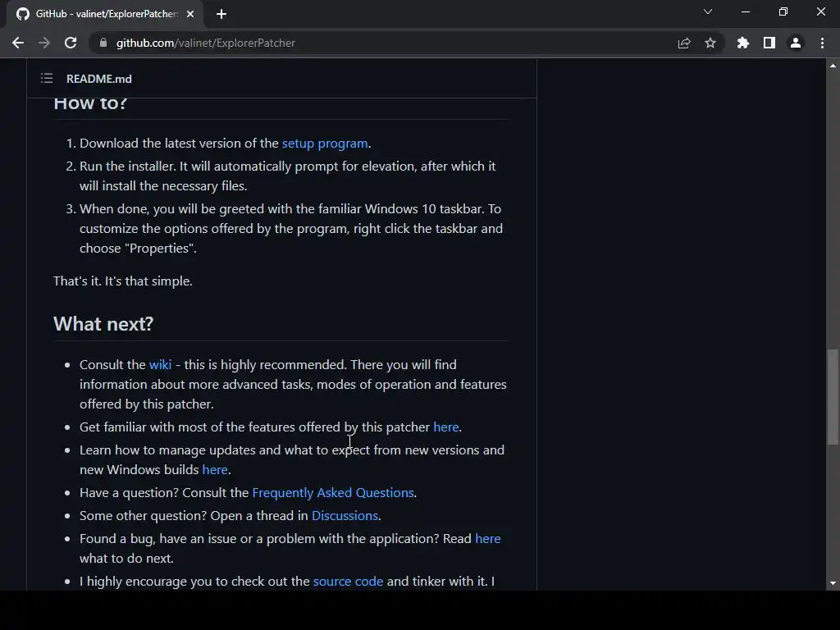Click the README.md file title
The height and width of the screenshot is (630, 840).
point(99,79)
